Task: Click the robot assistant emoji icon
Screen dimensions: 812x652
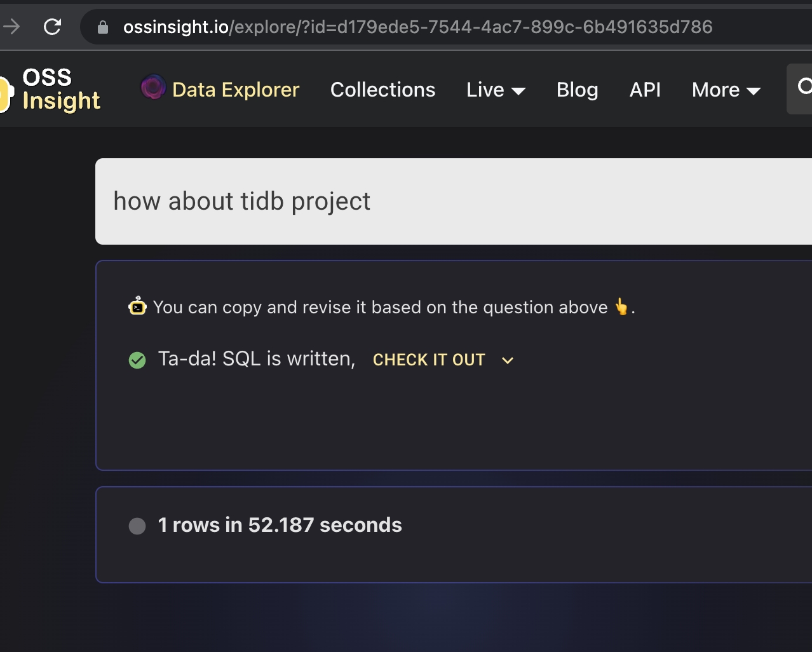Action: point(137,307)
